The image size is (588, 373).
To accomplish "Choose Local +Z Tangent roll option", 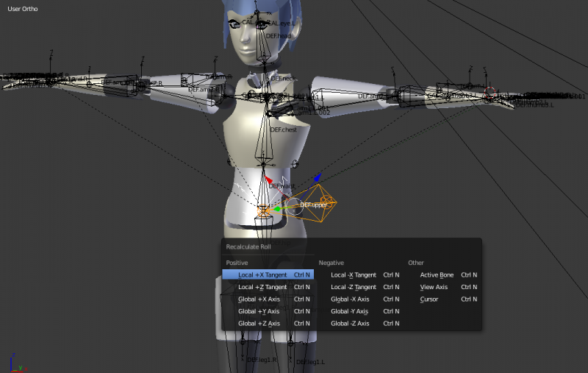I will pos(268,287).
